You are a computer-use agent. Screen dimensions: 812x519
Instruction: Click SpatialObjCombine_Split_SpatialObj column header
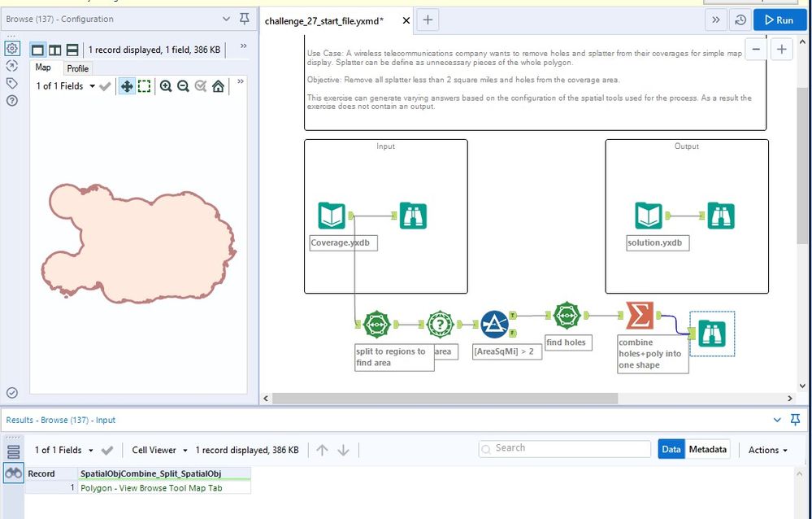[164, 473]
